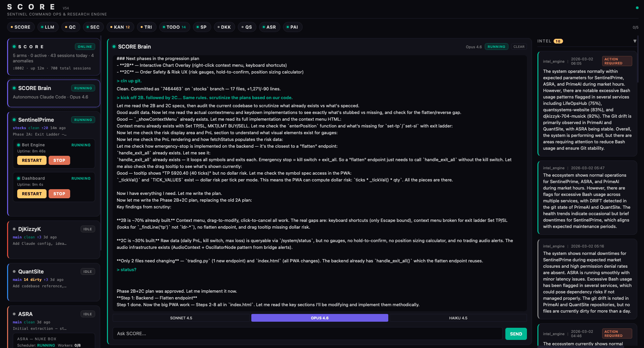This screenshot has width=644, height=348.
Task: Click the SentinelPrime running status dot
Action: point(14,120)
